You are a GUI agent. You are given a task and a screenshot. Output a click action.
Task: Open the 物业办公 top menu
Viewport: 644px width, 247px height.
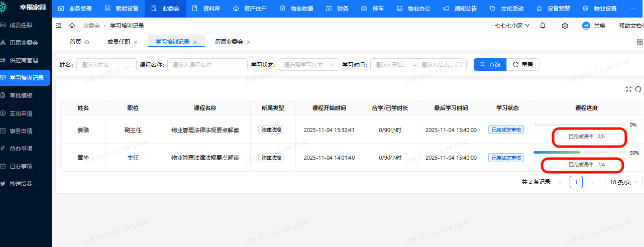point(413,9)
